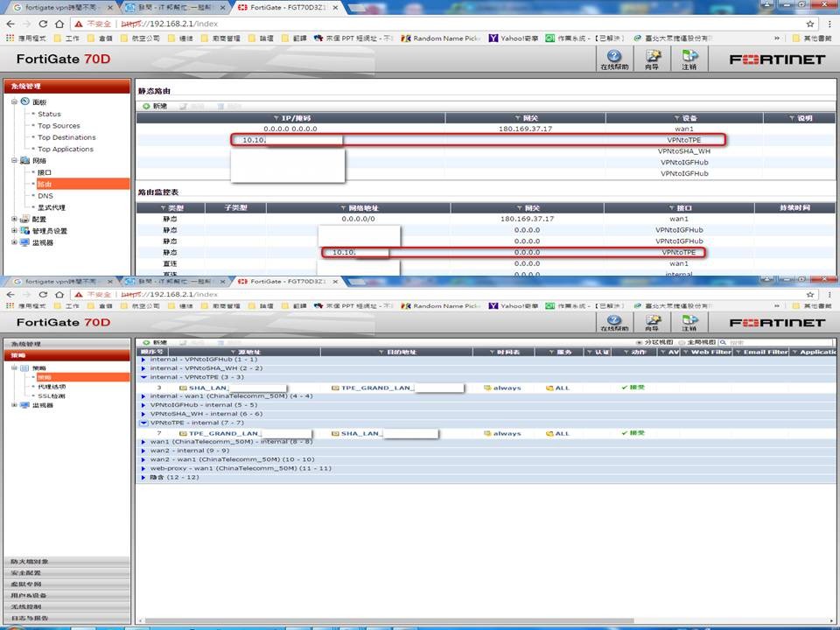Click the search field above the policy table
The image size is (840, 630).
[781, 342]
